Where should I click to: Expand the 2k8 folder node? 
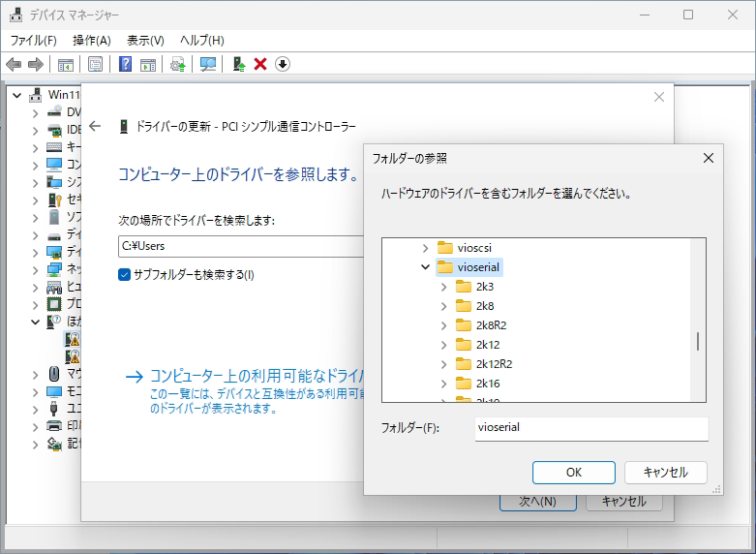coord(444,306)
